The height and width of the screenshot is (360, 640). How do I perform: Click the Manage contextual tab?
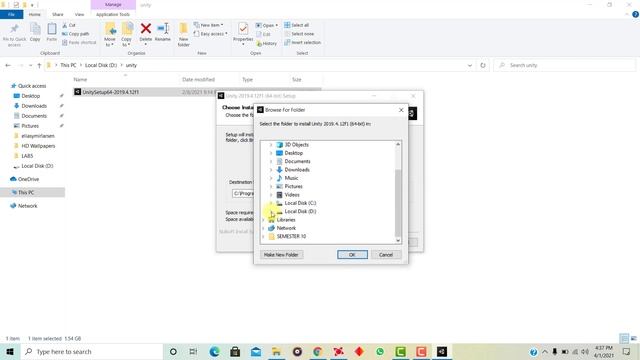[113, 4]
